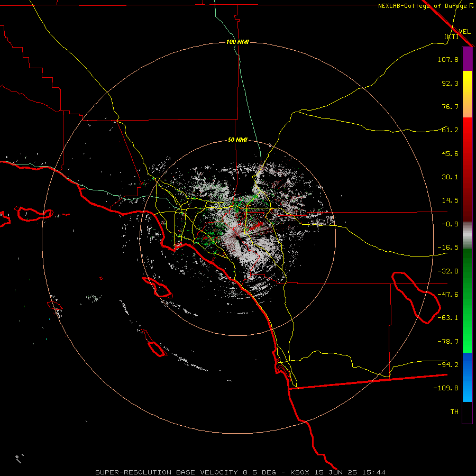The image size is (476, 476).
Task: Click the -32.0 value on velocity scale
Action: point(448,271)
